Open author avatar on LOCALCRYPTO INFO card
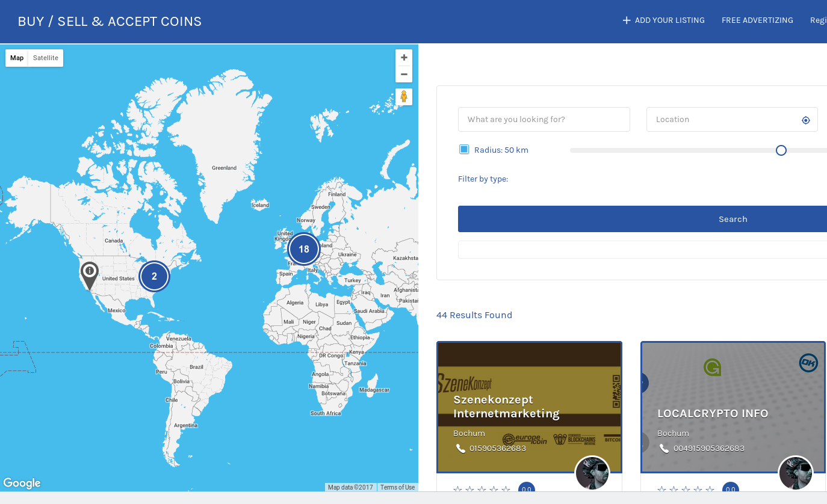Screen dimensions: 827x504 (796, 473)
